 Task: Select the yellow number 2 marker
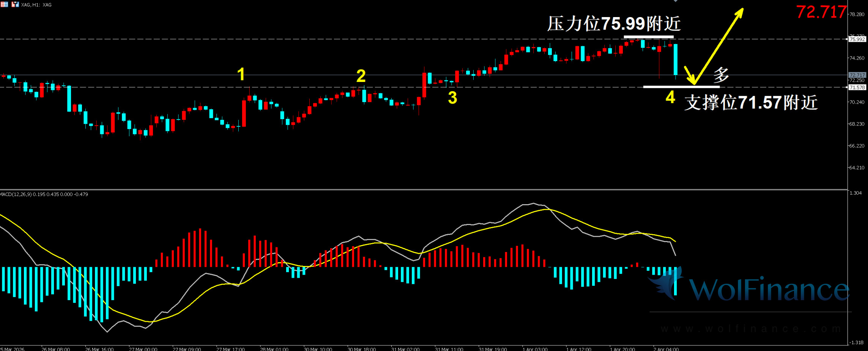point(361,76)
